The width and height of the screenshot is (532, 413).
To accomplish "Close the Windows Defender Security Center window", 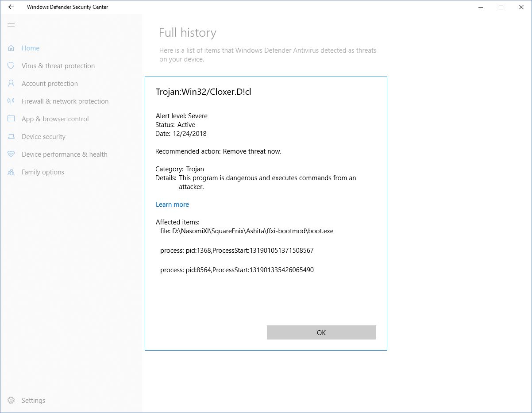I will click(x=521, y=7).
